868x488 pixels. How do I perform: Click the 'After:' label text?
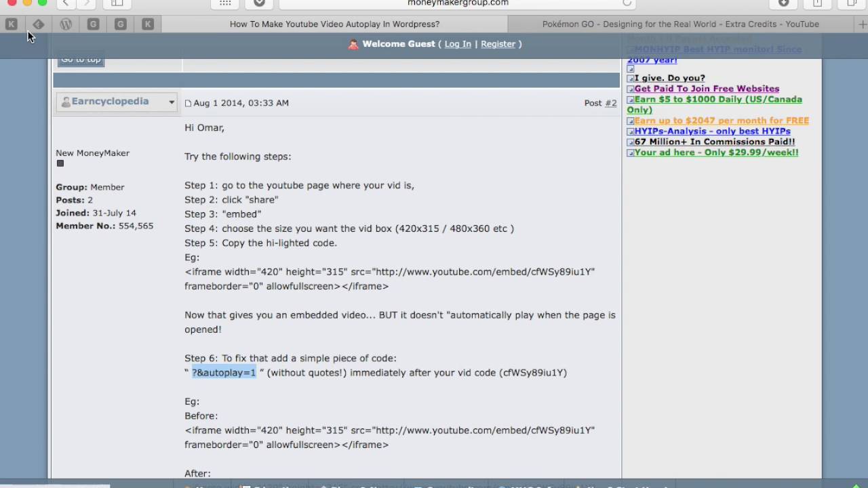pos(197,474)
